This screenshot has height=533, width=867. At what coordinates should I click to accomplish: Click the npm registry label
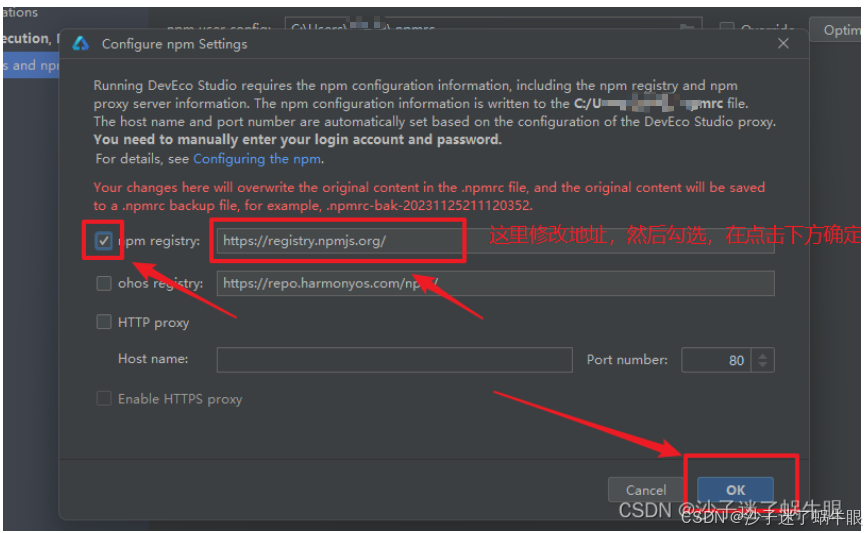159,241
